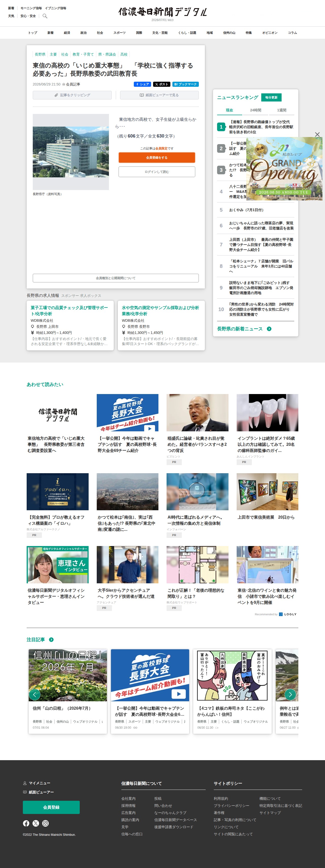Click the orange 会員登録をする button
The height and width of the screenshot is (868, 325).
tap(157, 158)
